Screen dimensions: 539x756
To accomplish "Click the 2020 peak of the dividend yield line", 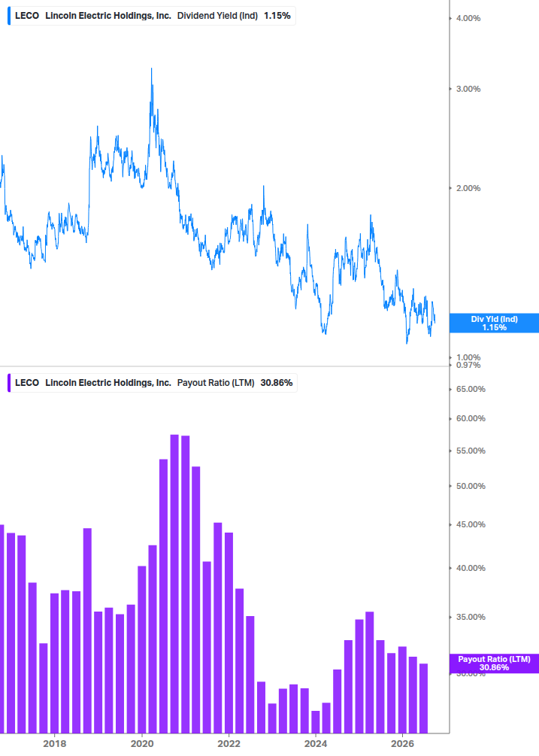I will point(151,69).
